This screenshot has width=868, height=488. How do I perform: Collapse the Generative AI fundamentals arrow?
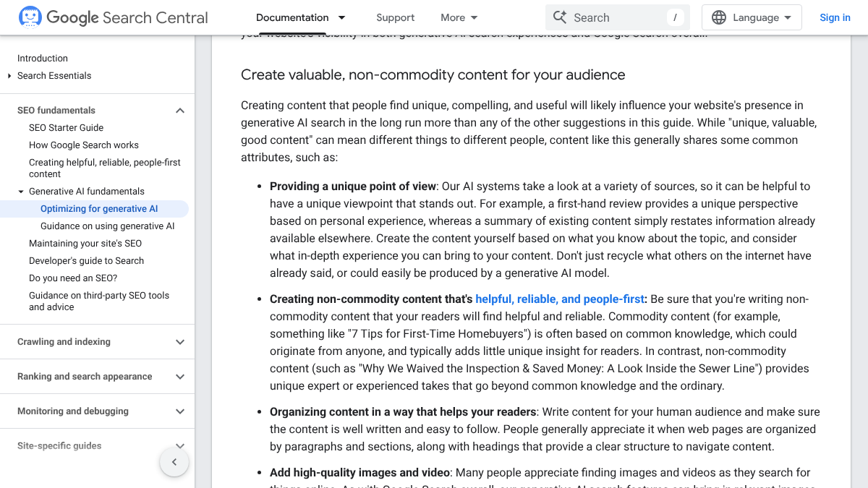(21, 192)
